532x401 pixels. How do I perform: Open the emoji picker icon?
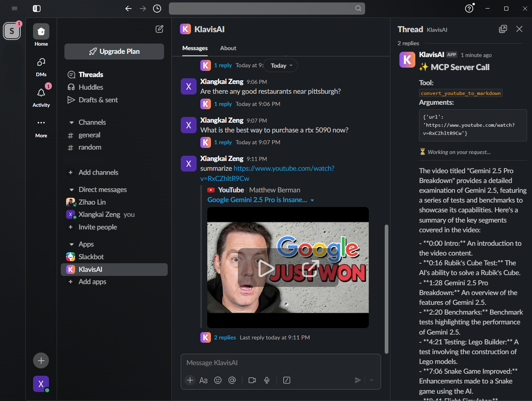pos(218,380)
